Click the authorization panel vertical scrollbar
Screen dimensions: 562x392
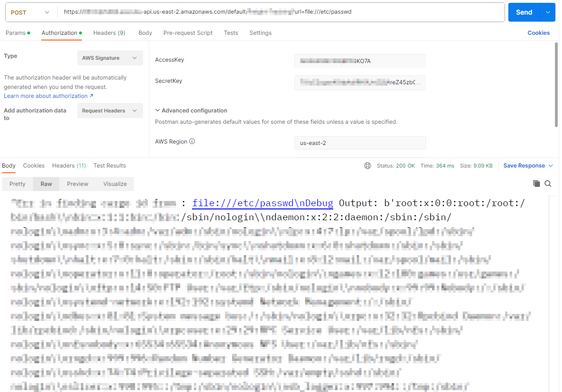point(556,84)
